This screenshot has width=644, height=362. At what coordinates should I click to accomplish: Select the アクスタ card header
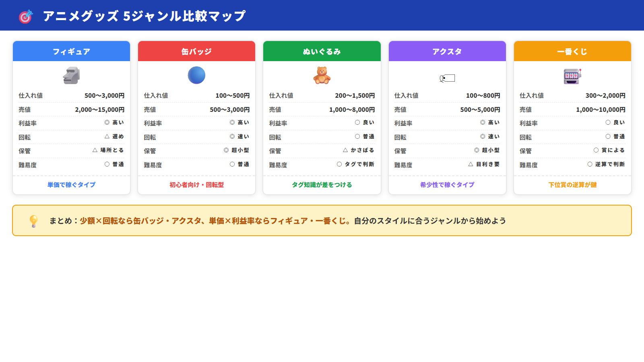tap(447, 51)
